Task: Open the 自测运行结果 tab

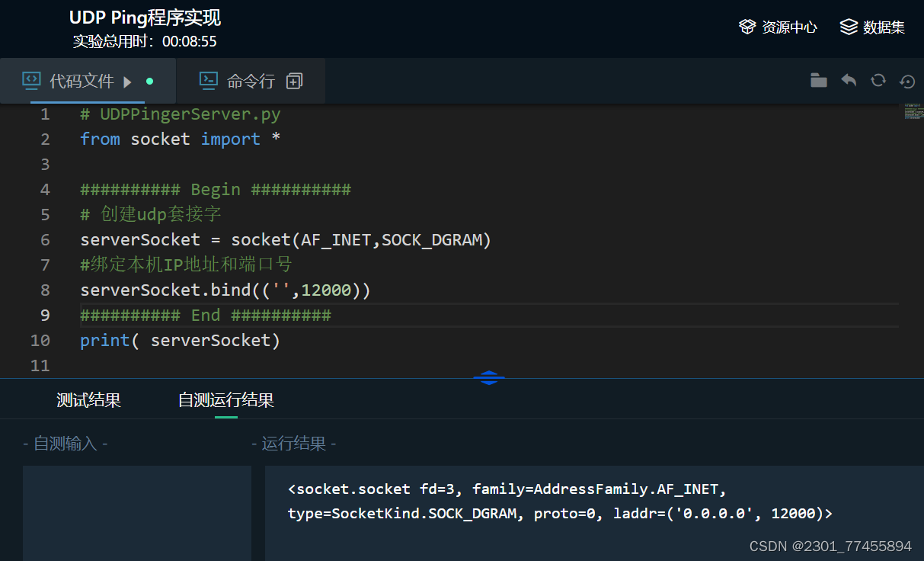Action: (225, 399)
